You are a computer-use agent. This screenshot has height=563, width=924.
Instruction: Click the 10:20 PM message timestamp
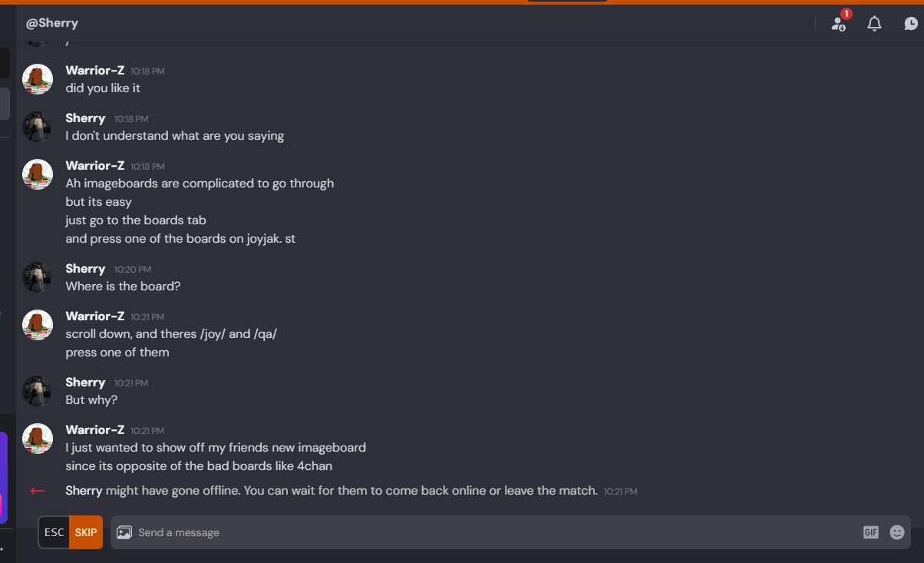[x=133, y=270]
